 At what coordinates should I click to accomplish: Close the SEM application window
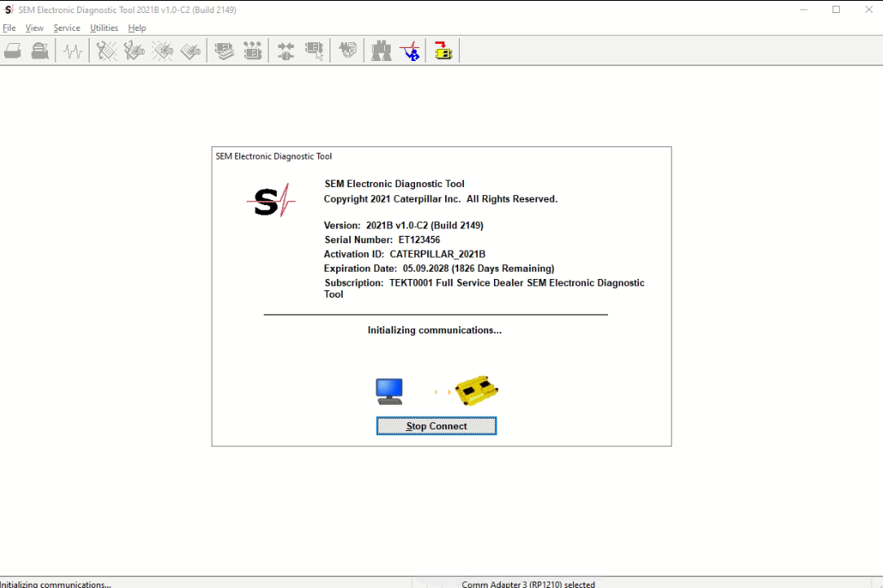868,10
